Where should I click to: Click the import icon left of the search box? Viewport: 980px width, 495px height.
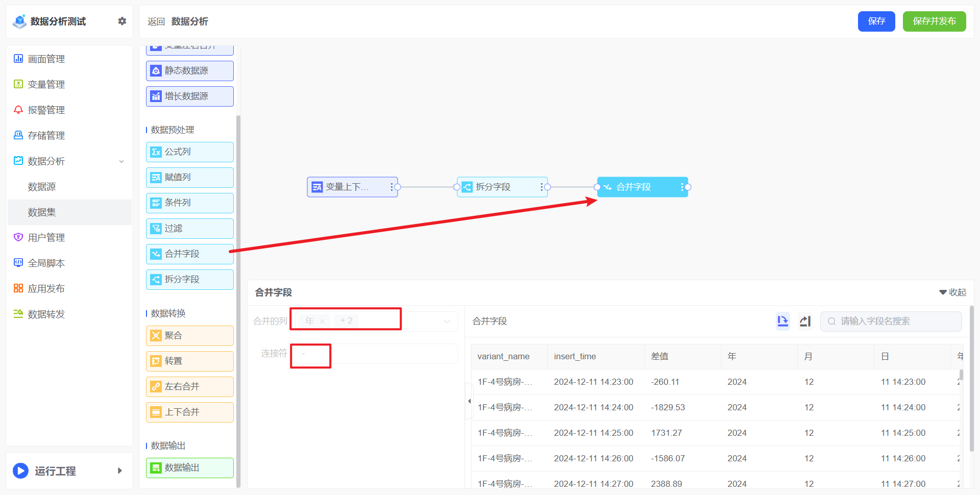(x=782, y=321)
